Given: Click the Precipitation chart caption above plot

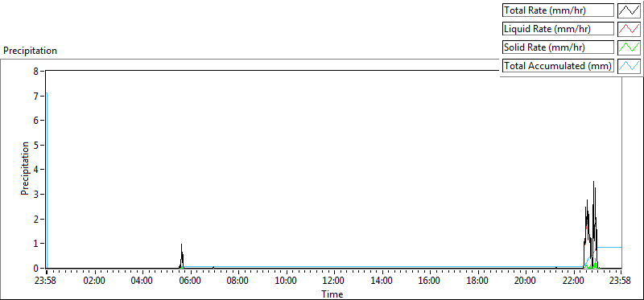Looking at the screenshot, I should pyautogui.click(x=30, y=51).
